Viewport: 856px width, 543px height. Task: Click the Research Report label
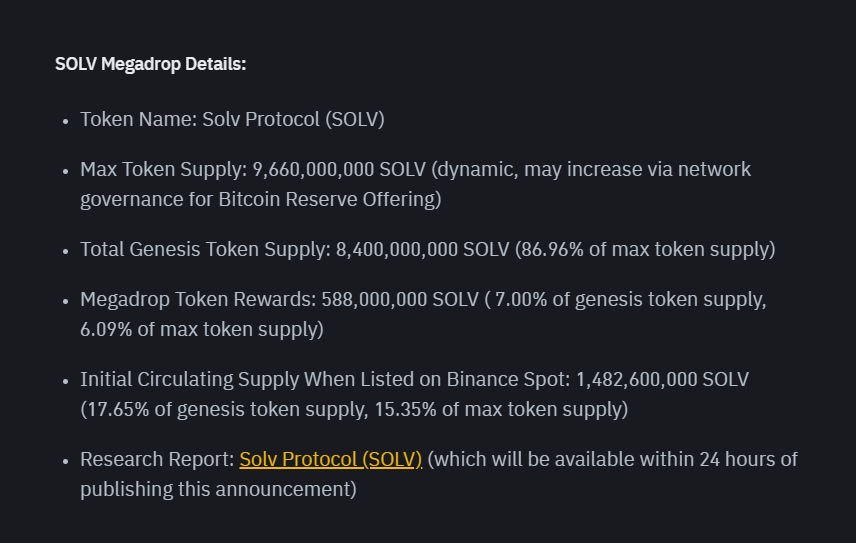(x=157, y=460)
